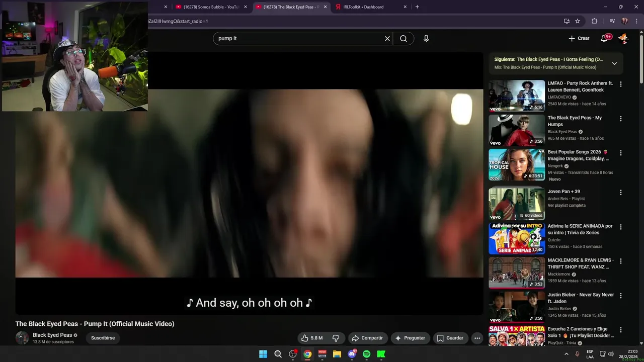The height and width of the screenshot is (362, 644).
Task: Open the Chrome profile avatar in toolbar
Action: pos(624,21)
